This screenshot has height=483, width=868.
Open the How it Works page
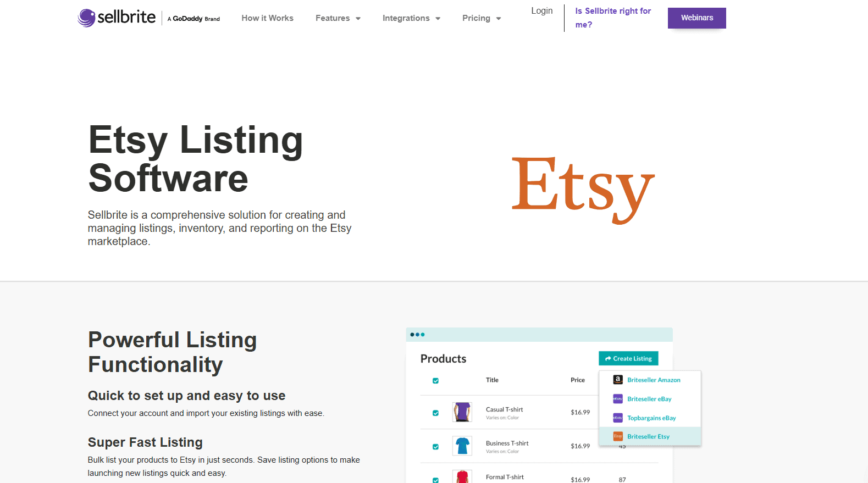coord(267,18)
